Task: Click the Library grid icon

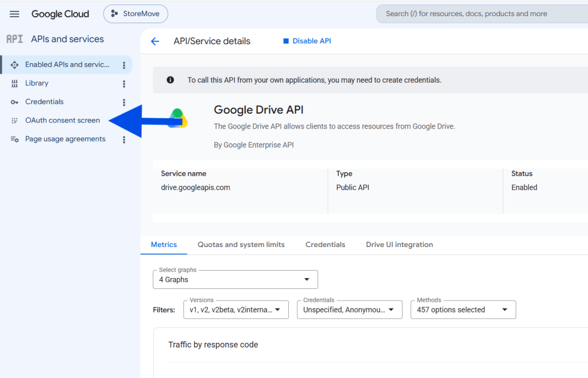Action: (14, 84)
